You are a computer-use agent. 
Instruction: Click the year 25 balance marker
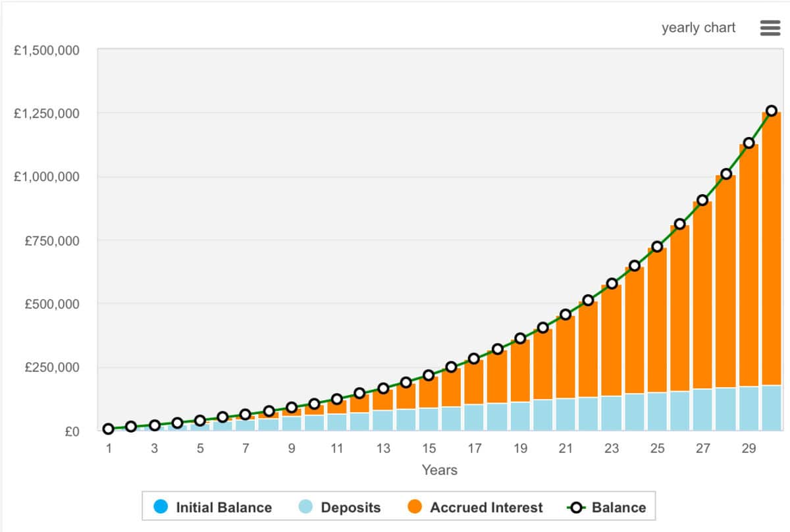pos(657,247)
